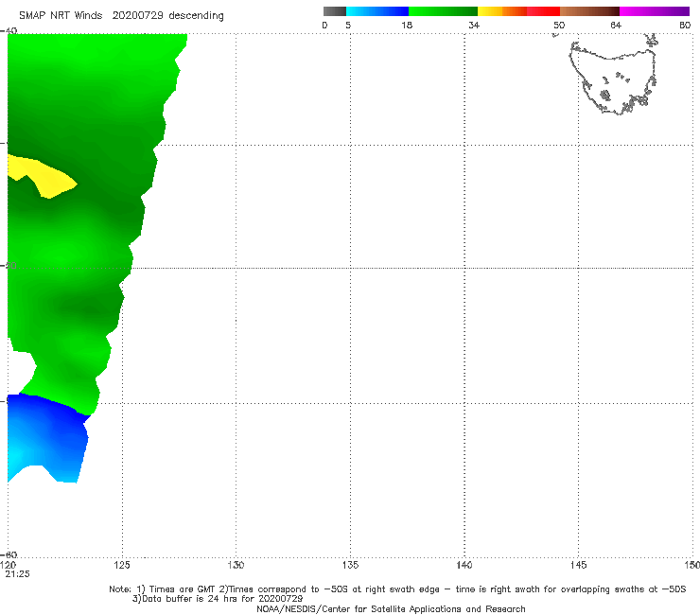Click the title 'SMAP NRT Winds 20200729 descending'
The image size is (700, 615).
click(121, 16)
